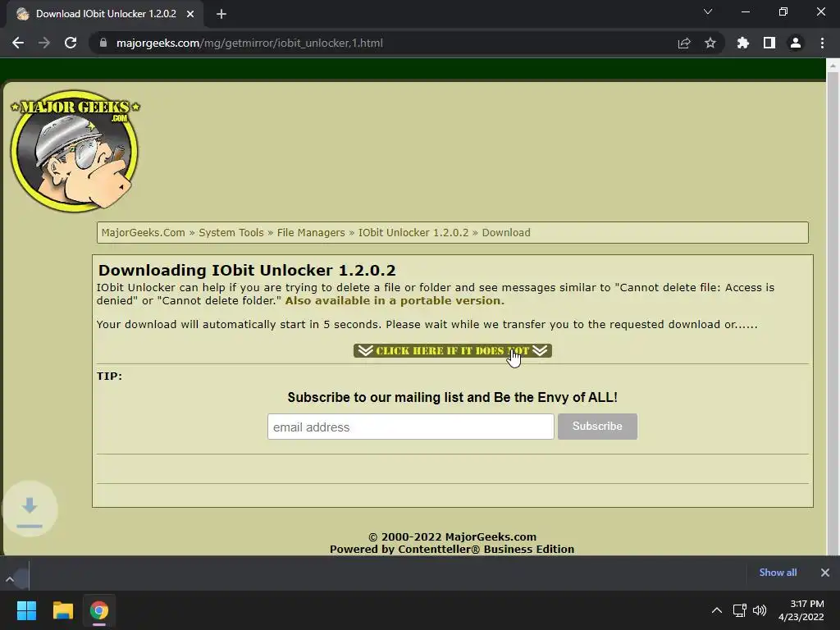The width and height of the screenshot is (840, 630).
Task: Open File Explorer from taskbar
Action: click(62, 610)
